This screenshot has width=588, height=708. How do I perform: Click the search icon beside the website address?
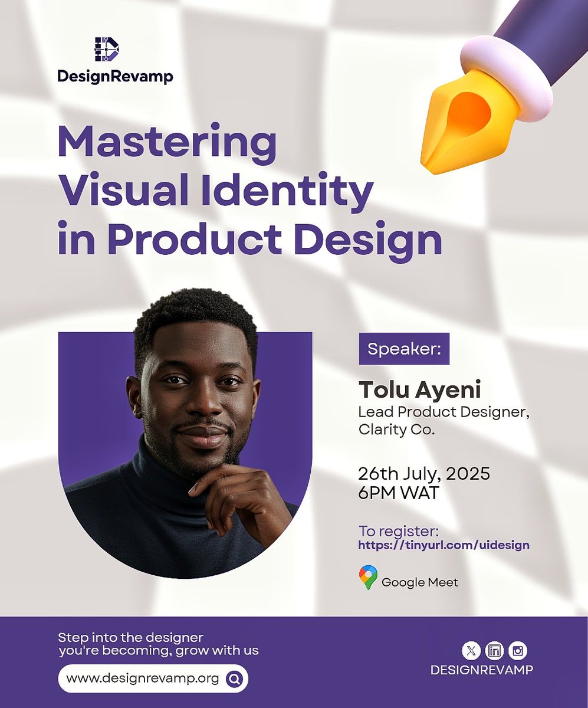pyautogui.click(x=234, y=680)
